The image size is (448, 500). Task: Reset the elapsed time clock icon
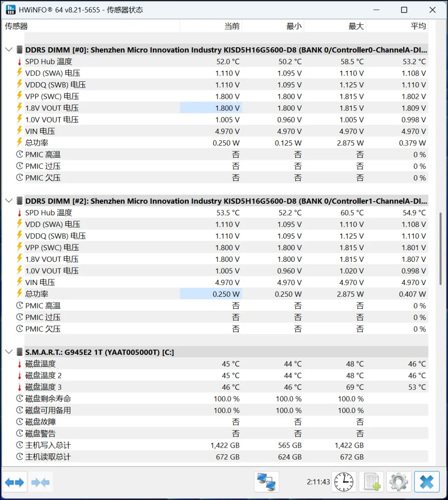pos(344,482)
